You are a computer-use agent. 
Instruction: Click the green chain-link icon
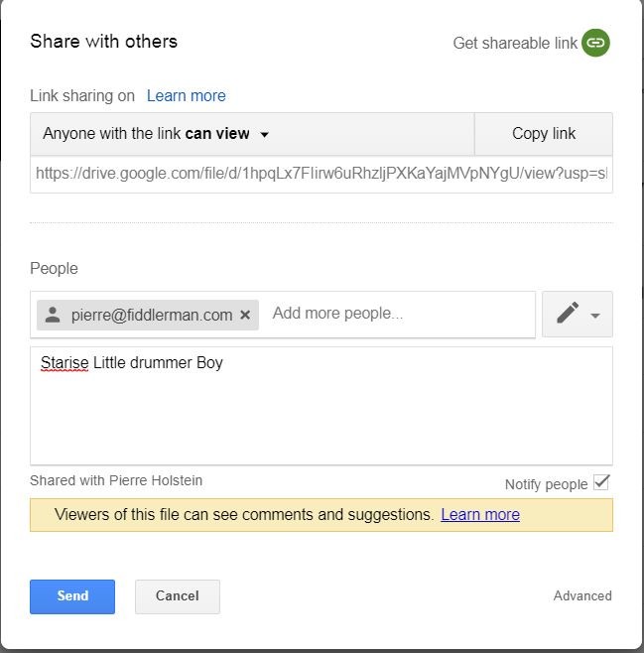(595, 43)
